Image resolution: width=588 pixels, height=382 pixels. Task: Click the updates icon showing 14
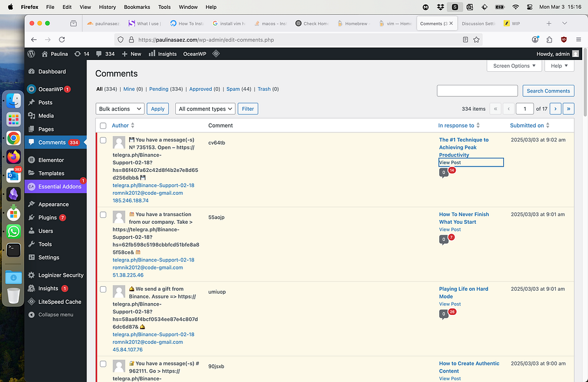click(x=82, y=54)
